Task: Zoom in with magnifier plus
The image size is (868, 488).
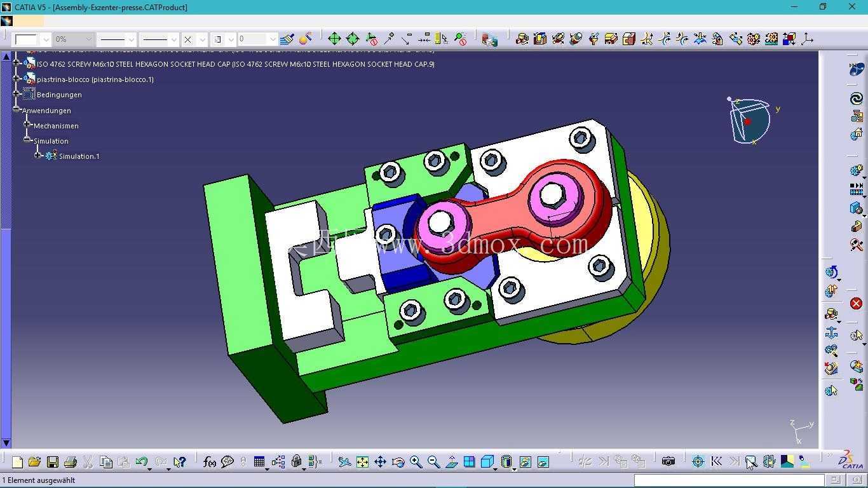Action: 416,462
